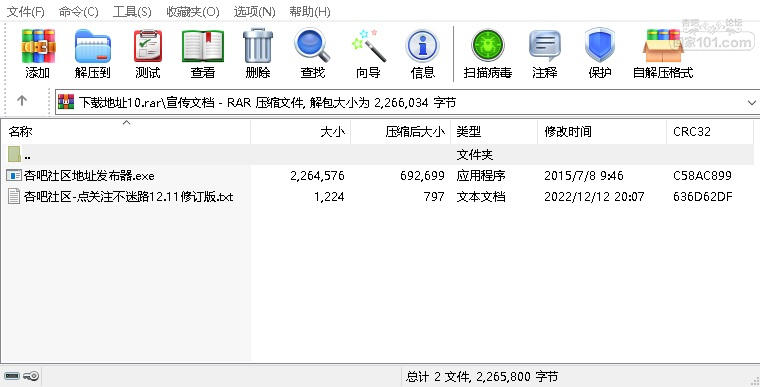Open the 文件(F) menu

26,12
